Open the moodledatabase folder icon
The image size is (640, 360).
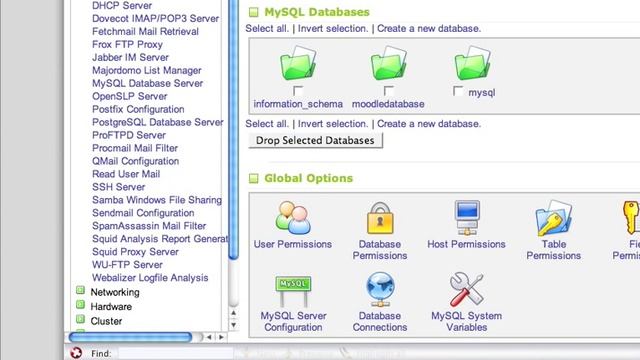pos(388,63)
